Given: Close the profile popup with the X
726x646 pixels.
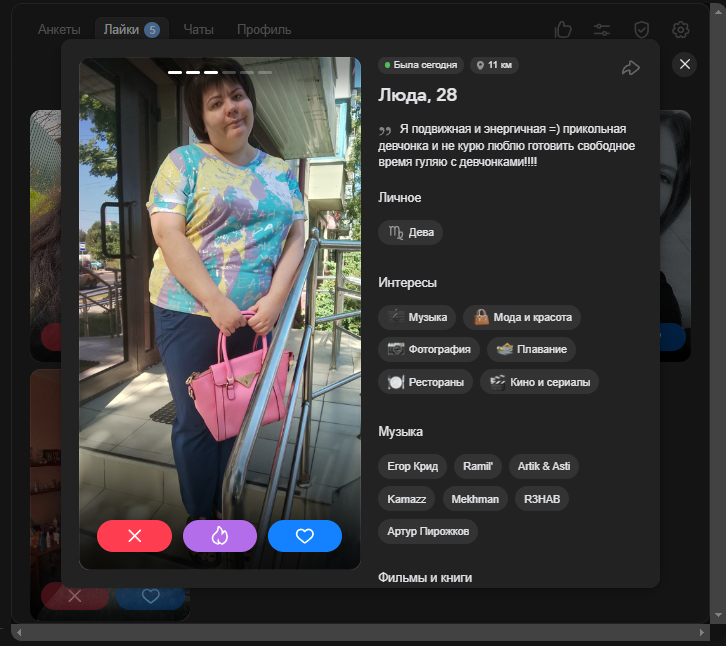Looking at the screenshot, I should pyautogui.click(x=684, y=64).
